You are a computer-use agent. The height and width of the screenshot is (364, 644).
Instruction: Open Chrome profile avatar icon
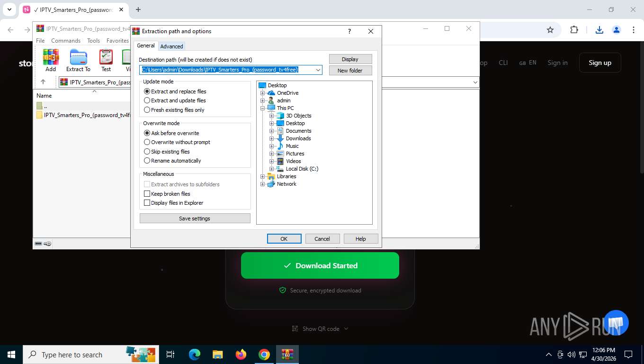pyautogui.click(x=617, y=30)
